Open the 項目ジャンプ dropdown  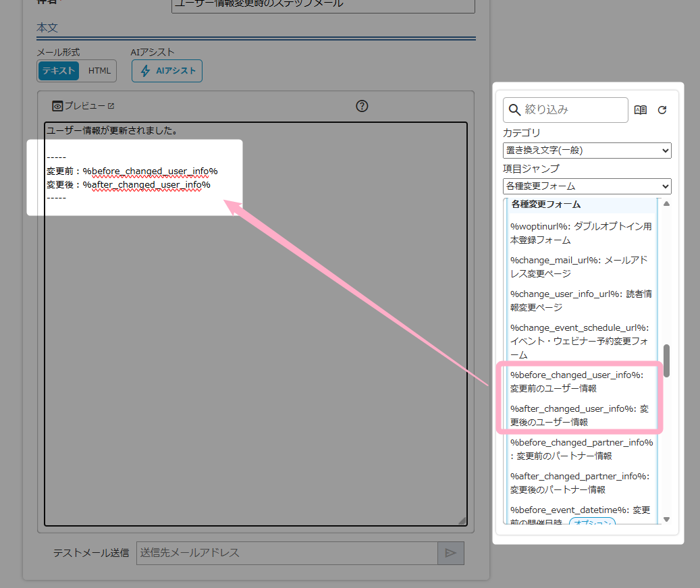coord(587,186)
